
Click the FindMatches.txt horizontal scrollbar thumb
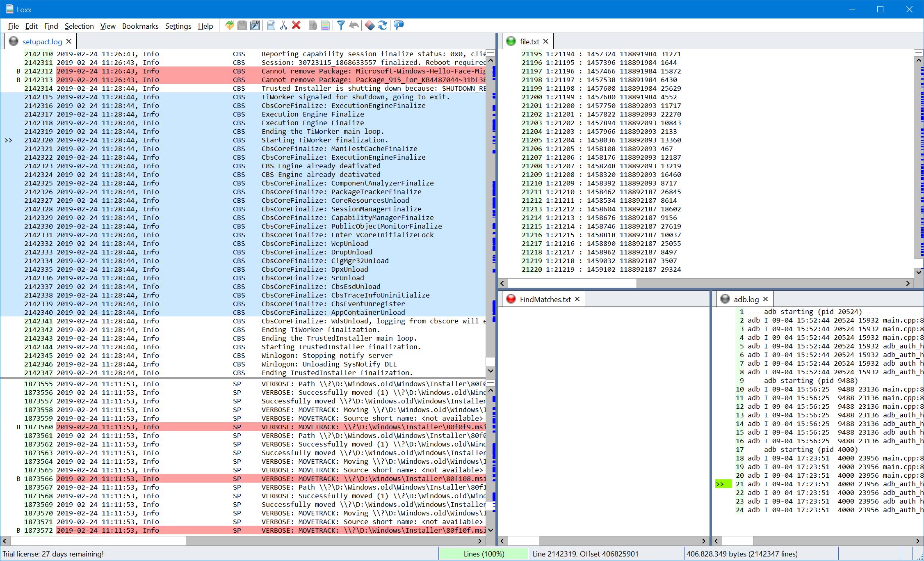pos(523,541)
